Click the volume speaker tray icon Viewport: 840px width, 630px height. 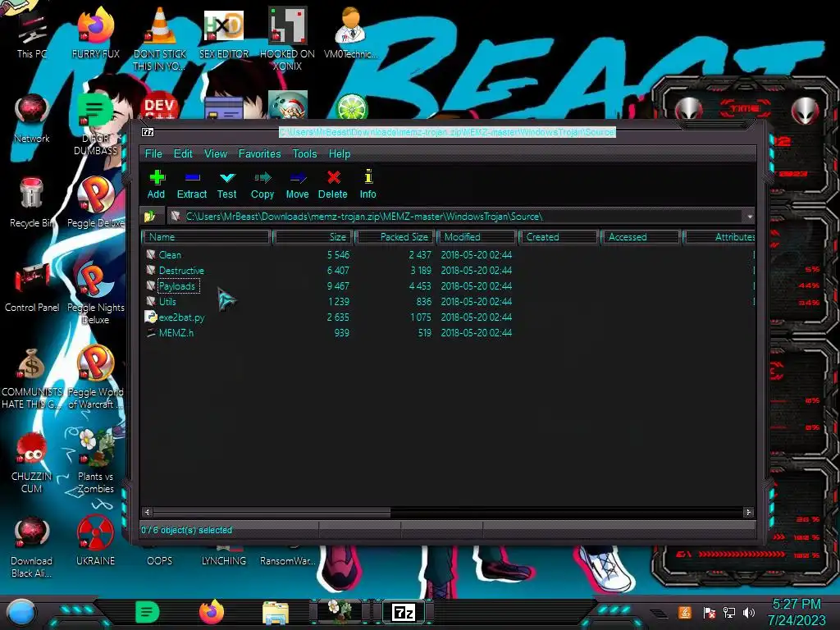(749, 612)
